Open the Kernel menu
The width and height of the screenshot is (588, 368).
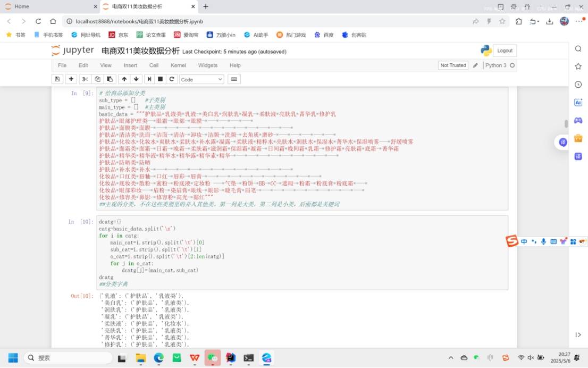[178, 65]
